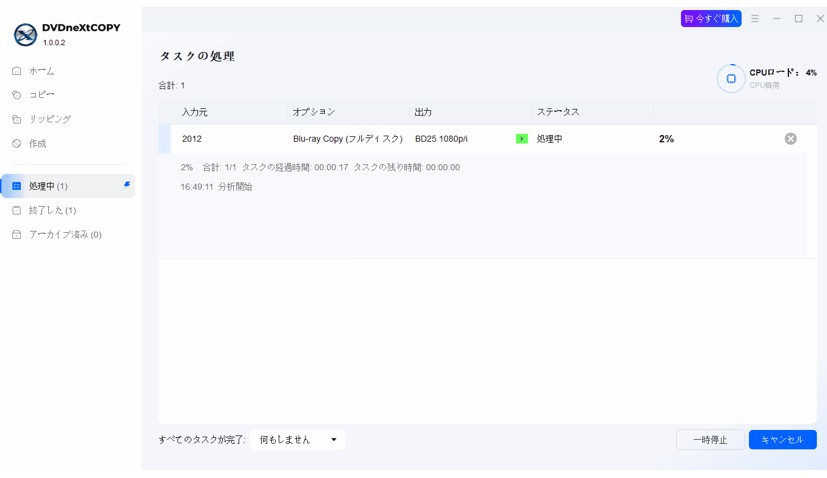Click the 今すぐ購入 purchase button
Image resolution: width=827 pixels, height=478 pixels.
[x=711, y=18]
